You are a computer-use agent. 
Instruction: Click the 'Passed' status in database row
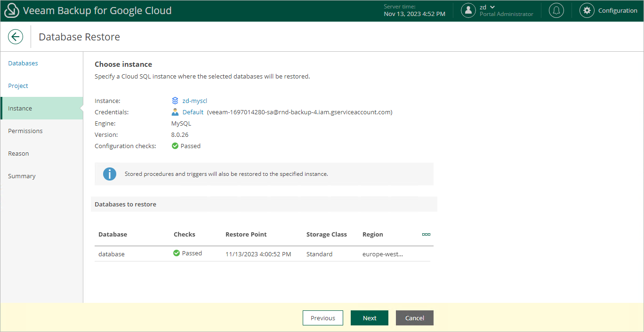coord(192,253)
